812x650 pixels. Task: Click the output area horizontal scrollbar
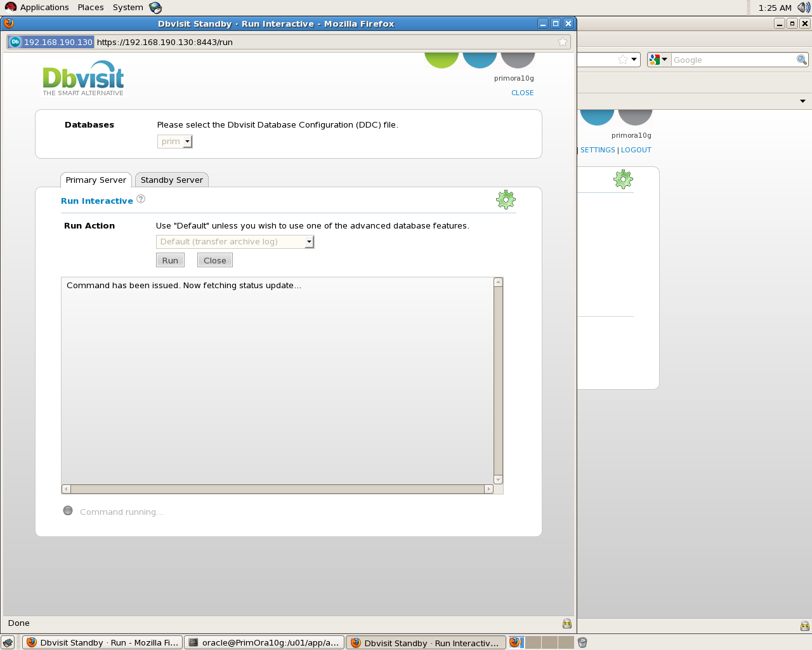(x=277, y=489)
